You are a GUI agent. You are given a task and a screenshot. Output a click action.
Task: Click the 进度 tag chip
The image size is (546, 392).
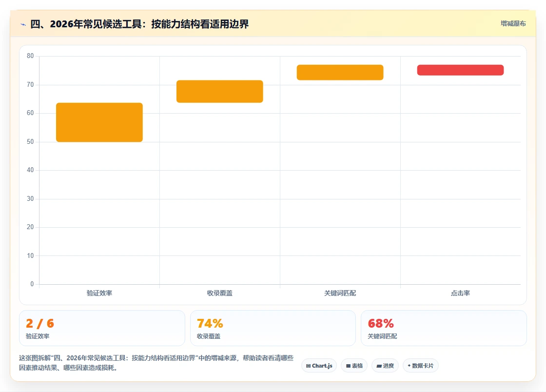tap(385, 366)
